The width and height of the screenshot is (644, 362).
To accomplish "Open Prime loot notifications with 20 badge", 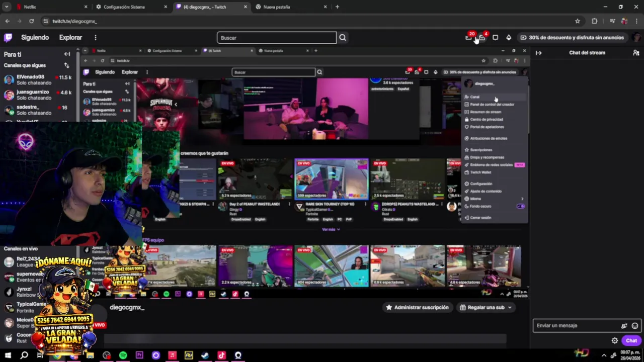I will (x=469, y=38).
